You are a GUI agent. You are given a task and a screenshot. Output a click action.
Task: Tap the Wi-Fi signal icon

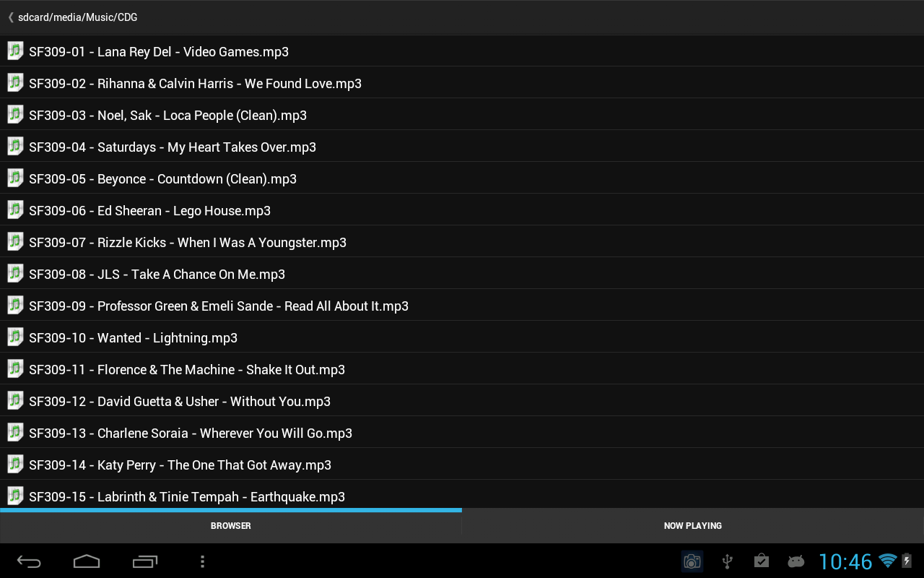[887, 561]
